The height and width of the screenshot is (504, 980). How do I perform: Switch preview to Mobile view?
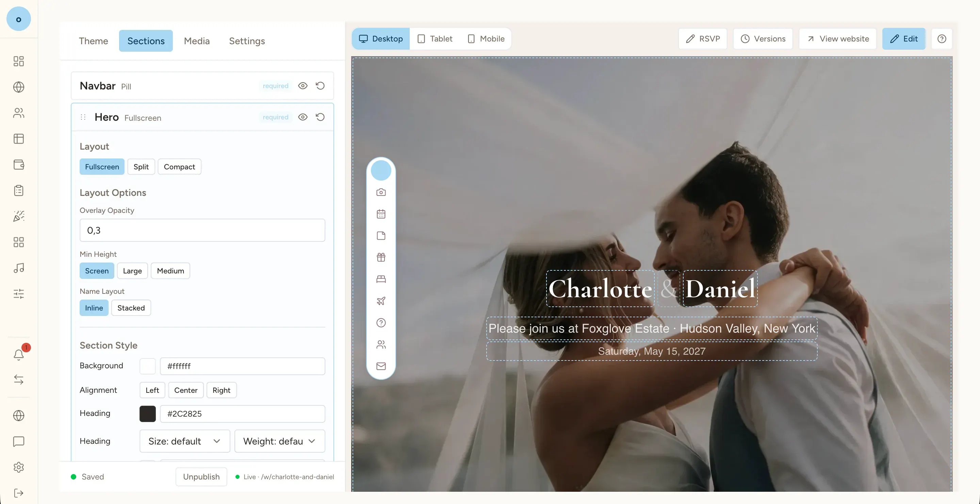click(x=486, y=39)
